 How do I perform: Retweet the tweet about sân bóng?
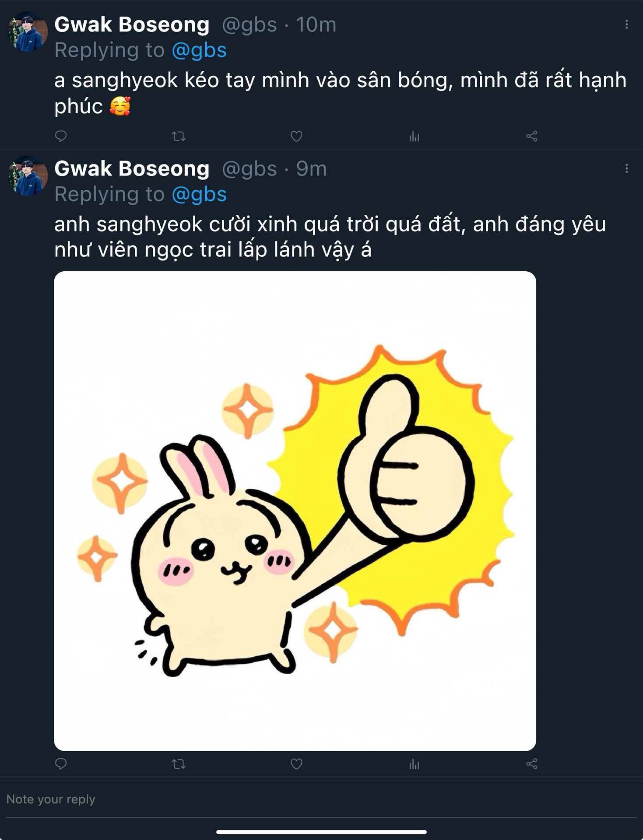point(179,136)
